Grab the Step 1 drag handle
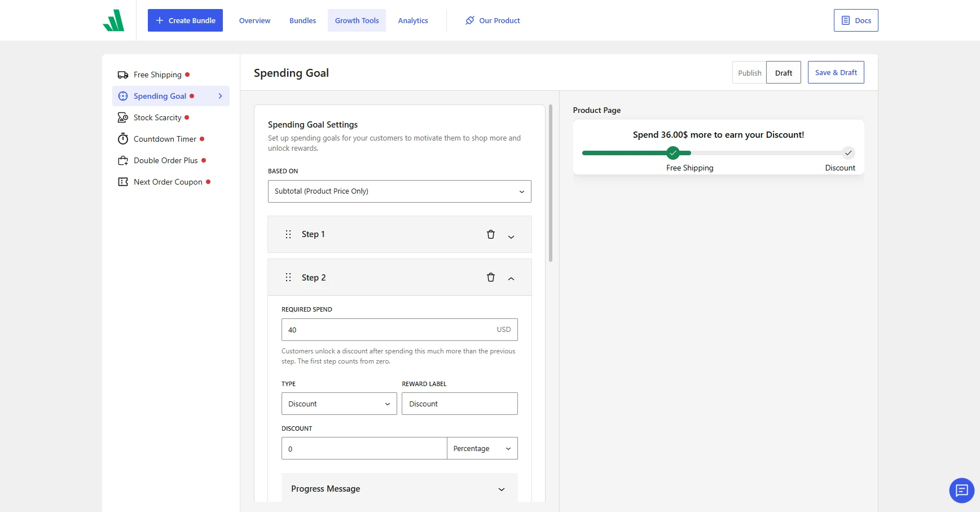The image size is (980, 512). tap(288, 234)
